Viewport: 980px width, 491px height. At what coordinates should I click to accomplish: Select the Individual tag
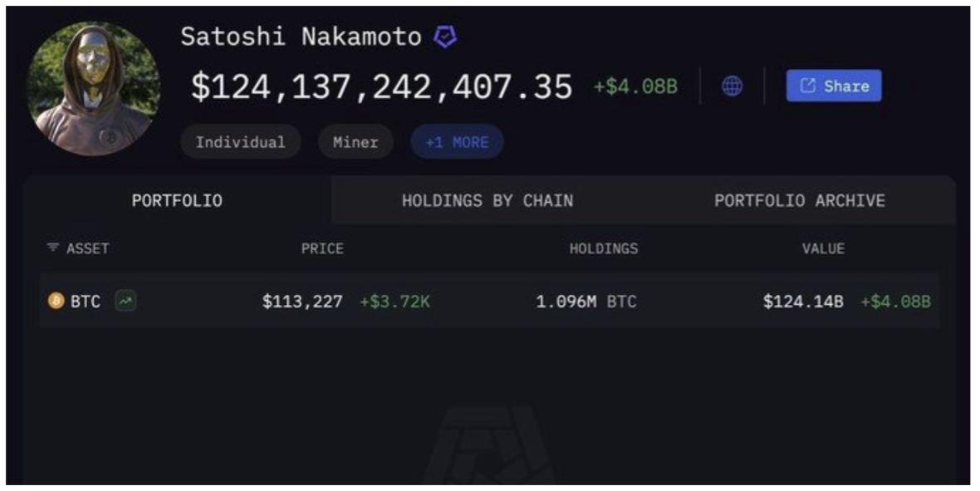pyautogui.click(x=241, y=142)
